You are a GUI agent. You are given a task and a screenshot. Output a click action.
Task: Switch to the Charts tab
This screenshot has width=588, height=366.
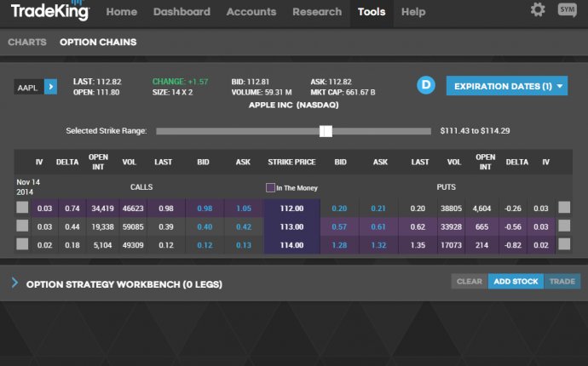27,42
